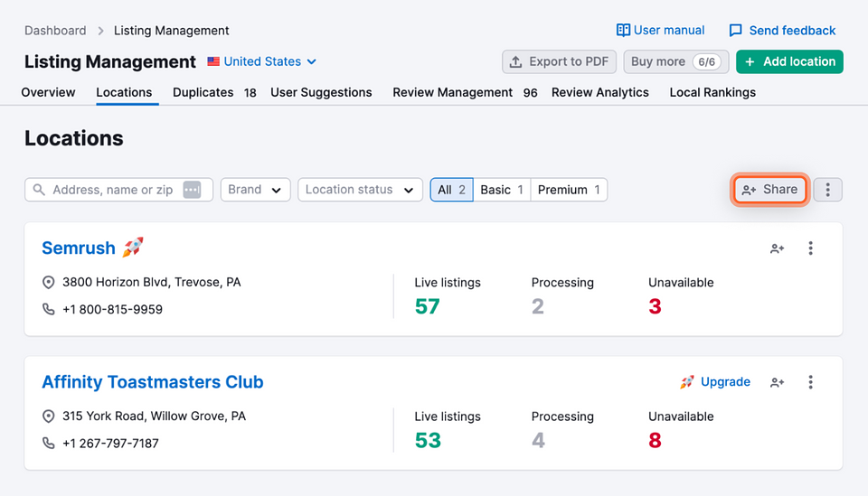Open three-dot menu on Semrush card

[x=810, y=248]
